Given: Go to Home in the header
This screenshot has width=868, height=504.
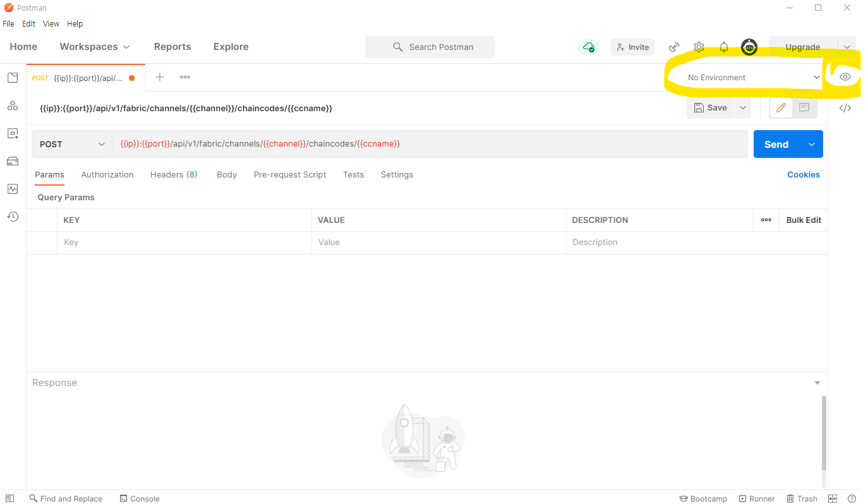Looking at the screenshot, I should point(23,47).
